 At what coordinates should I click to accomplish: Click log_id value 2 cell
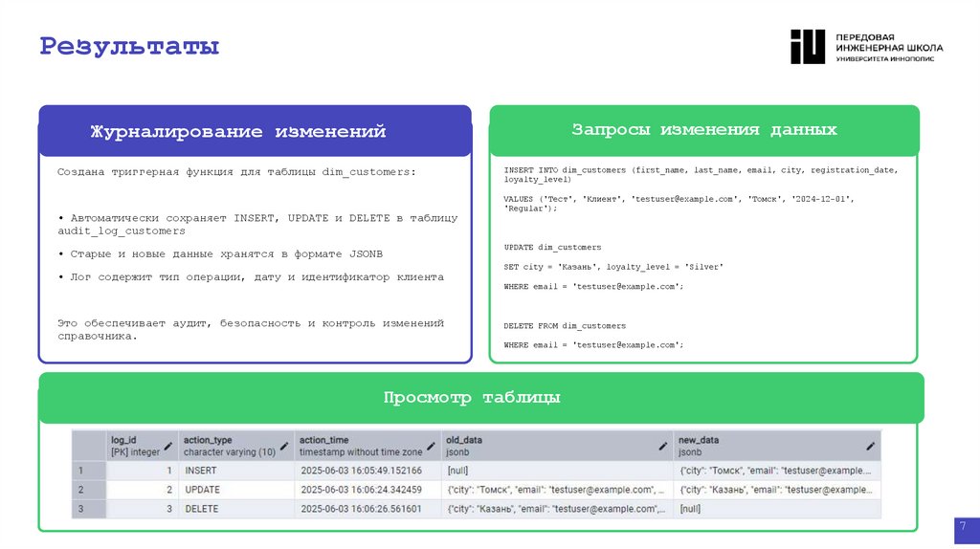[142, 490]
